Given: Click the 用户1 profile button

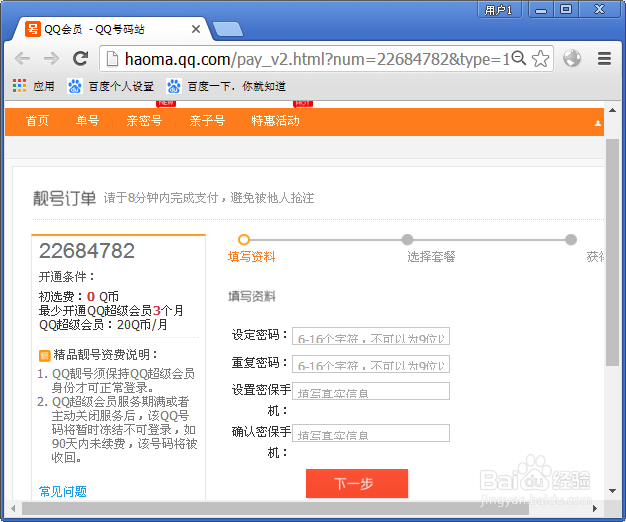Looking at the screenshot, I should tap(499, 10).
